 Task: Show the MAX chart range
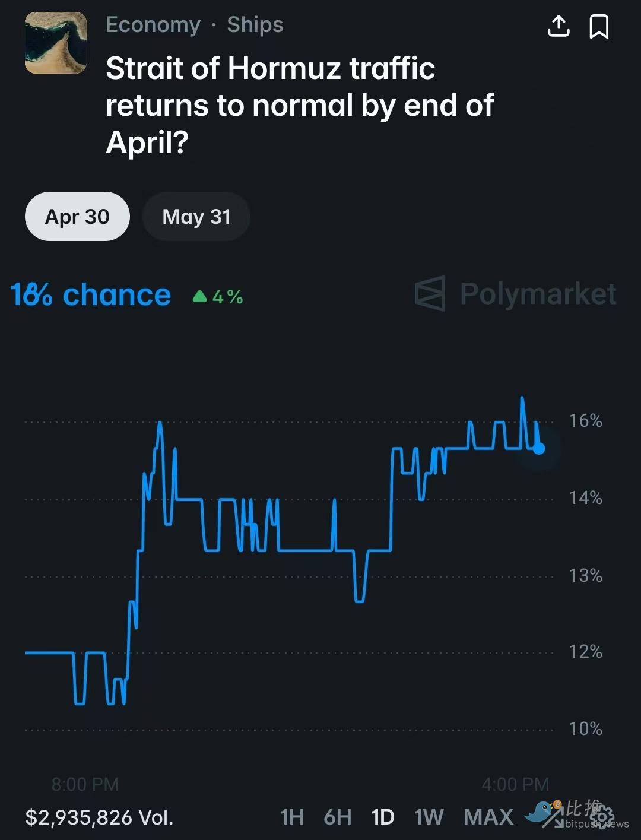coord(488,817)
